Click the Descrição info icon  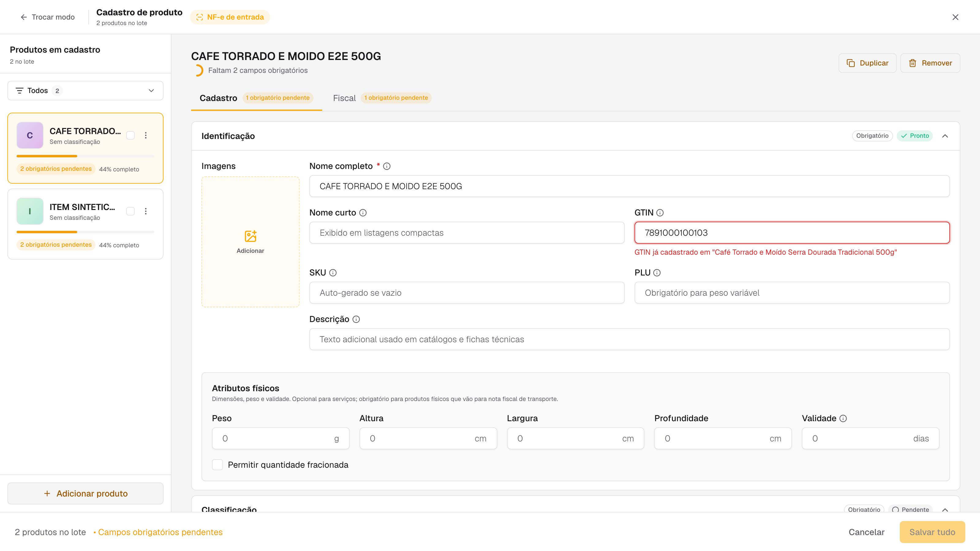click(x=356, y=319)
